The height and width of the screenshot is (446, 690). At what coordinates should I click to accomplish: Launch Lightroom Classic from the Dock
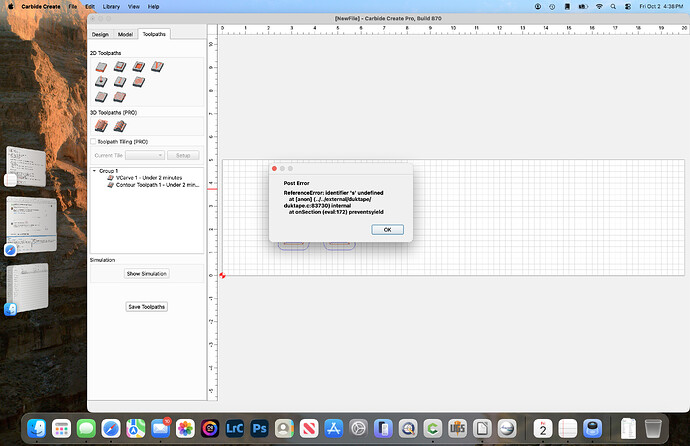tap(235, 428)
